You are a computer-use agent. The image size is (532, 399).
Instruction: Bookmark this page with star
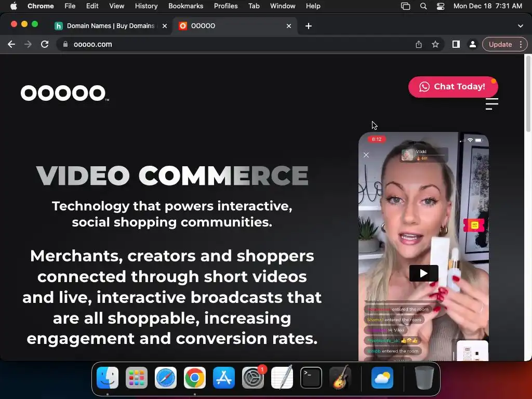[x=435, y=45]
